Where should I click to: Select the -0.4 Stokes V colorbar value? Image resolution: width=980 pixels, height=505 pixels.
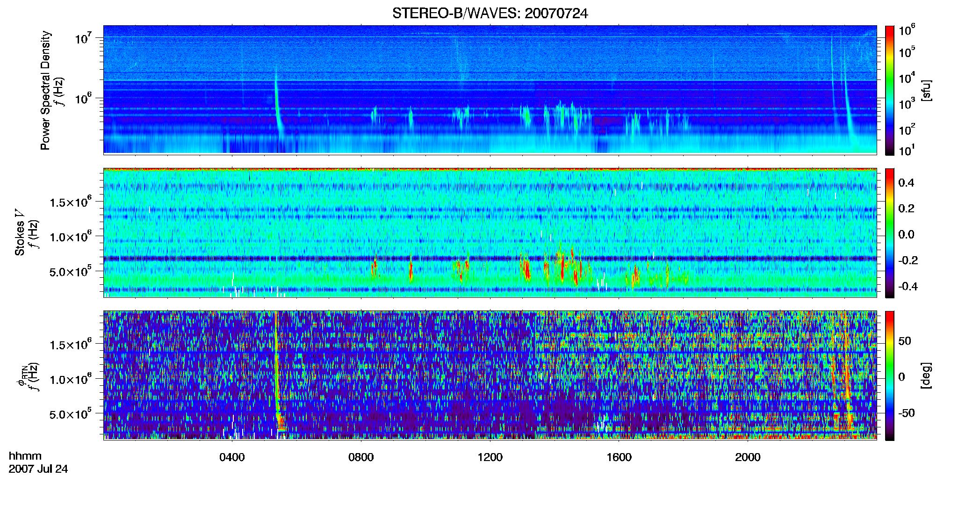pos(908,286)
